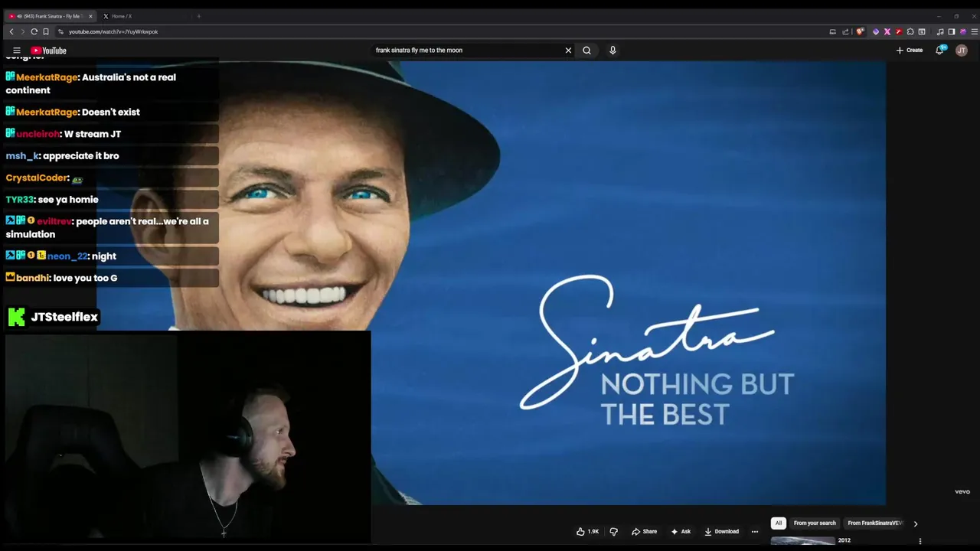Open YouTube notifications bell

coord(939,51)
